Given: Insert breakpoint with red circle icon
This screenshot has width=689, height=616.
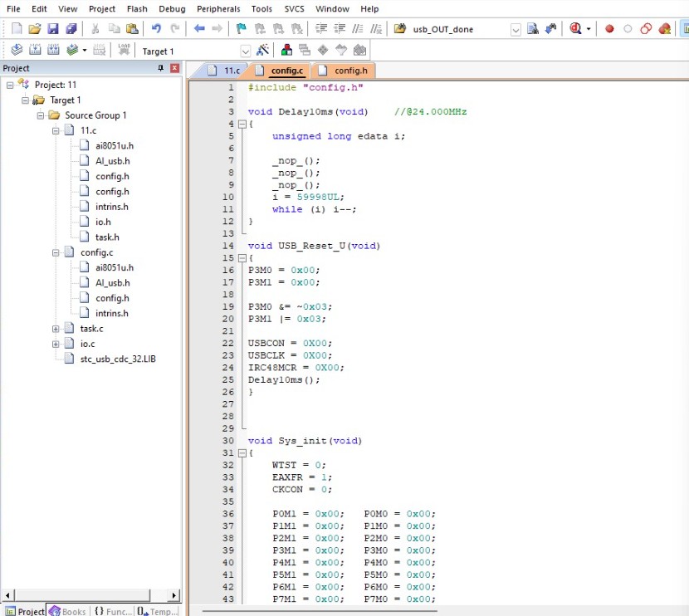Looking at the screenshot, I should pos(609,29).
